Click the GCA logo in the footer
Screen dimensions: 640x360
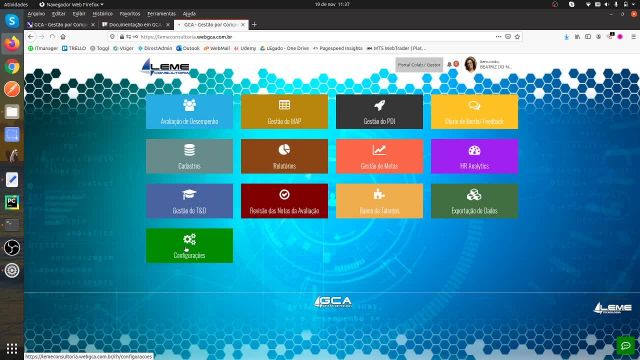pyautogui.click(x=333, y=302)
